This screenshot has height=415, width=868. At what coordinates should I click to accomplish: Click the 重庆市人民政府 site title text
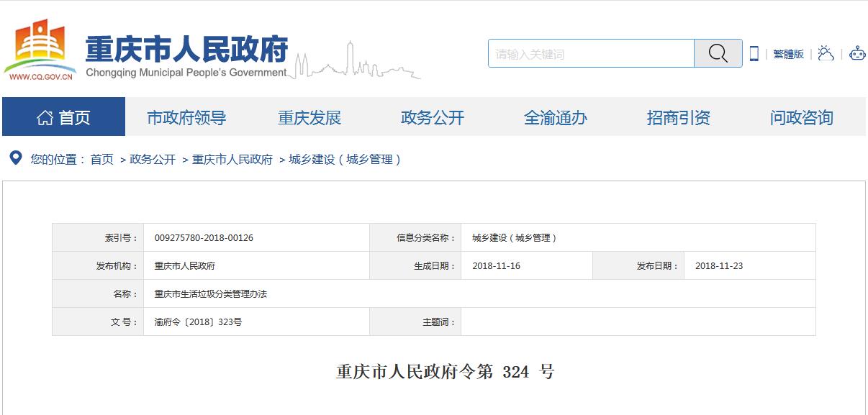click(x=186, y=49)
